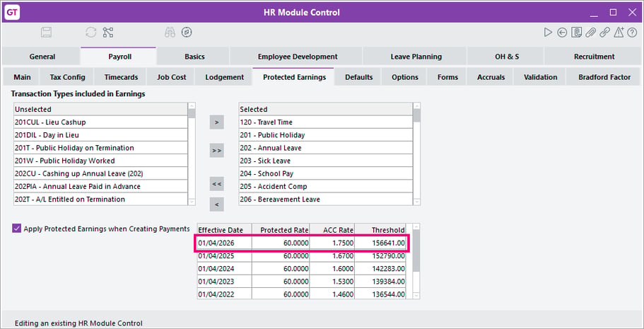Click the GT application logo
The width and height of the screenshot is (644, 329).
coord(12,12)
